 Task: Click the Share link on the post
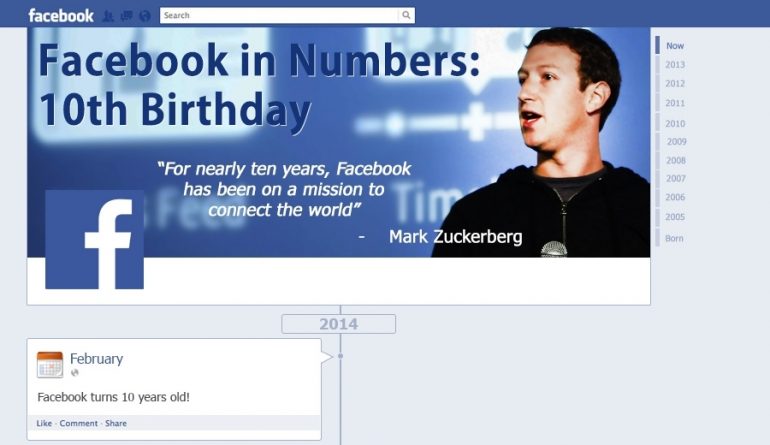(x=116, y=423)
